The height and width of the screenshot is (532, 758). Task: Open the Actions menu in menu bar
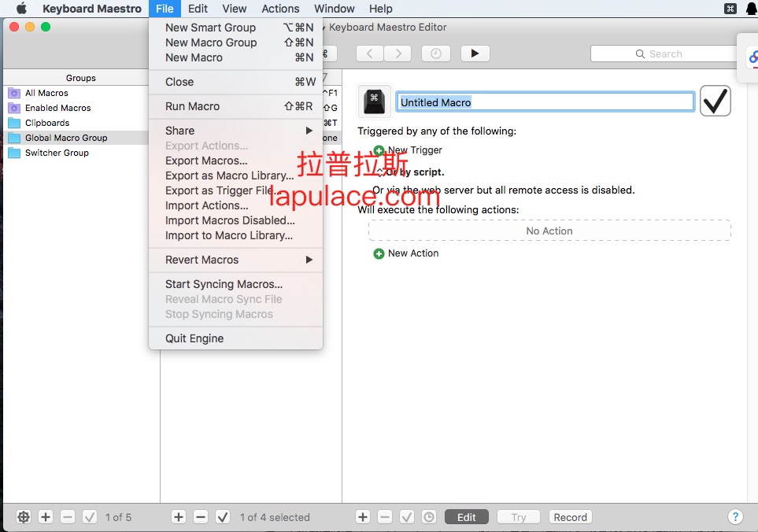280,9
